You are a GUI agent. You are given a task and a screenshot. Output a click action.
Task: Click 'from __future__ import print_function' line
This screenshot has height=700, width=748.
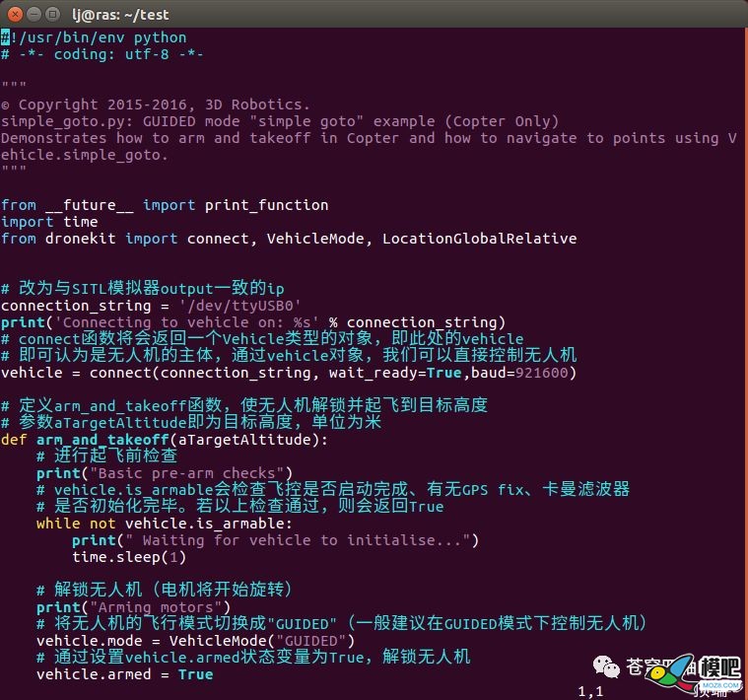pyautogui.click(x=165, y=205)
